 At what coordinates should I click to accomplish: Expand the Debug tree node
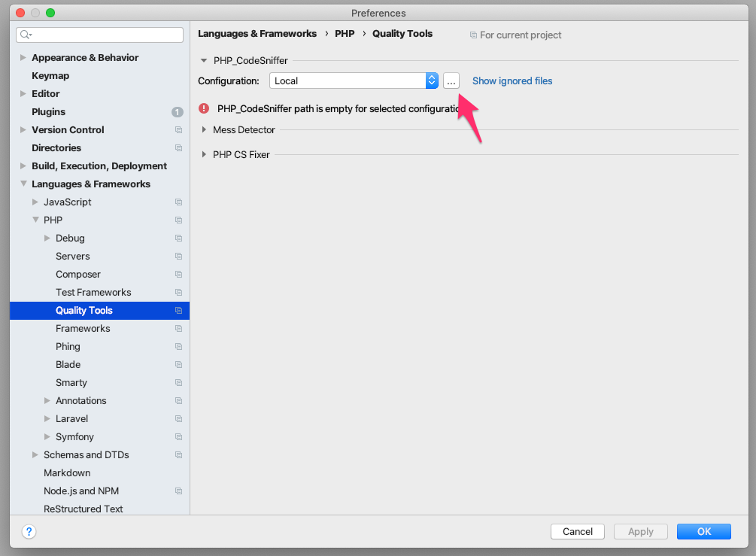coord(47,239)
